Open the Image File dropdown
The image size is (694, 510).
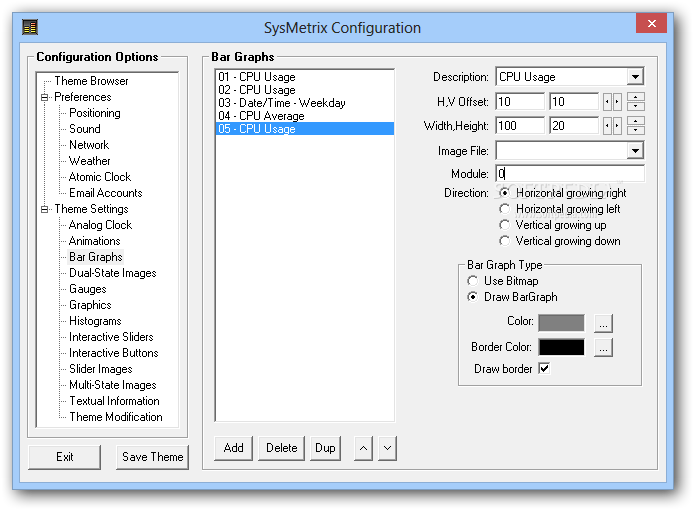635,151
